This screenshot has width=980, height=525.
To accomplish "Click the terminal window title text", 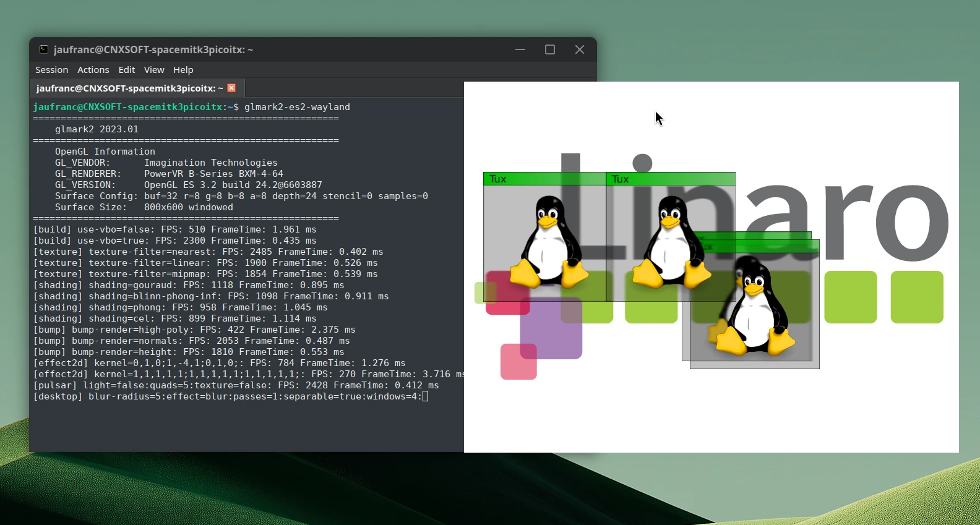I will coord(153,49).
